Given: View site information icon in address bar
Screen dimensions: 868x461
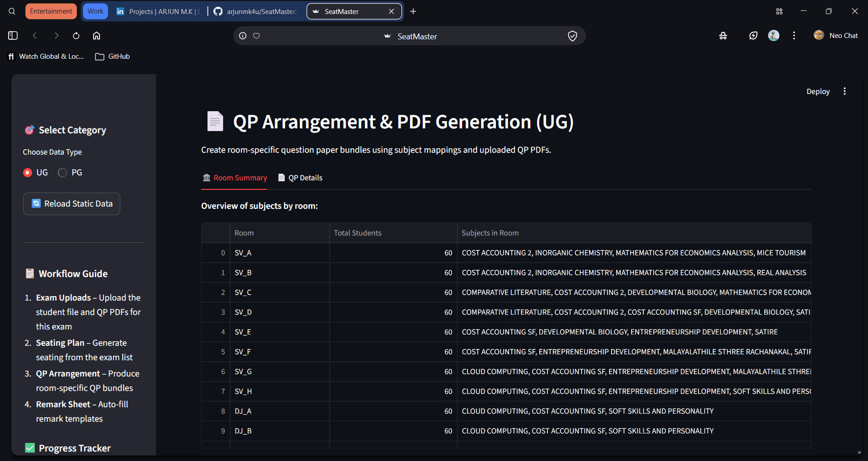Looking at the screenshot, I should coord(243,36).
